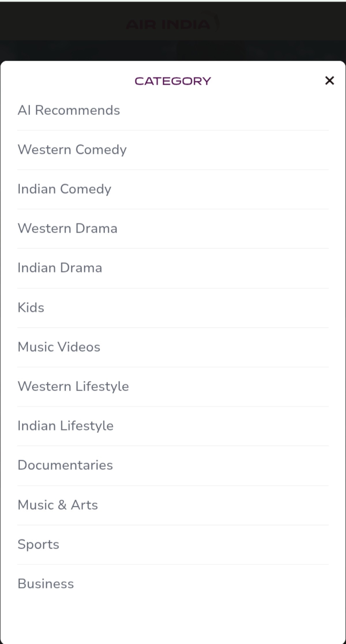Select the Western Lifestyle option
The width and height of the screenshot is (346, 644).
coord(73,386)
